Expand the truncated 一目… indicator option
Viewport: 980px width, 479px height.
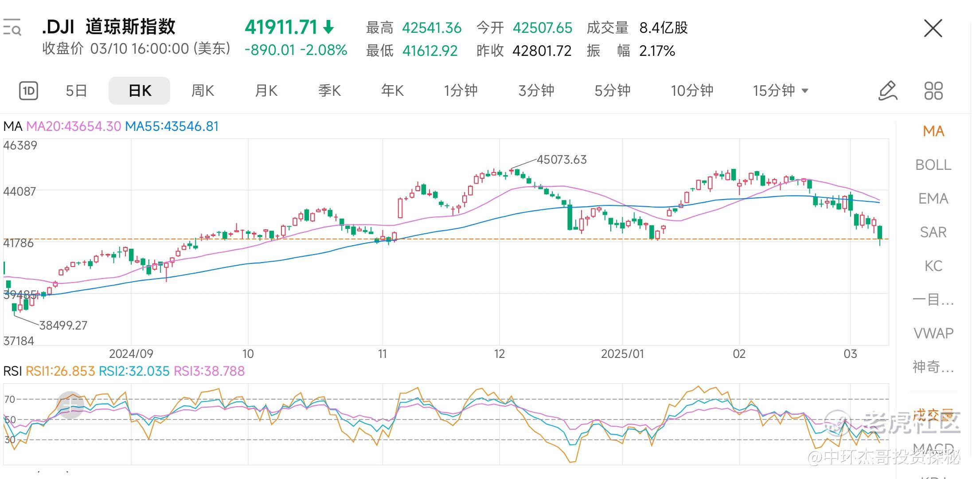tap(933, 300)
